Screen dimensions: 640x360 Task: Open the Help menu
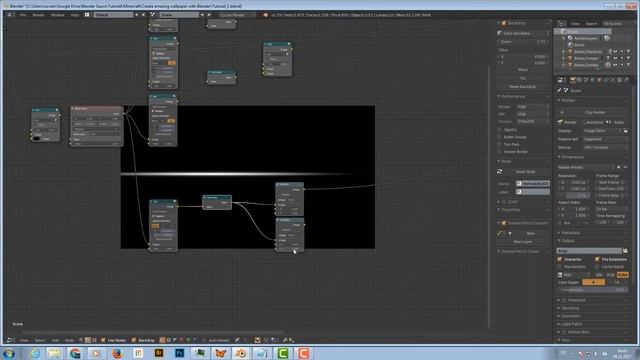tap(75, 15)
